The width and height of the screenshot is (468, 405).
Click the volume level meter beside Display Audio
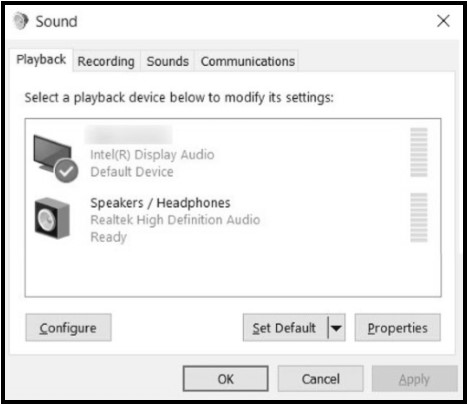point(419,152)
